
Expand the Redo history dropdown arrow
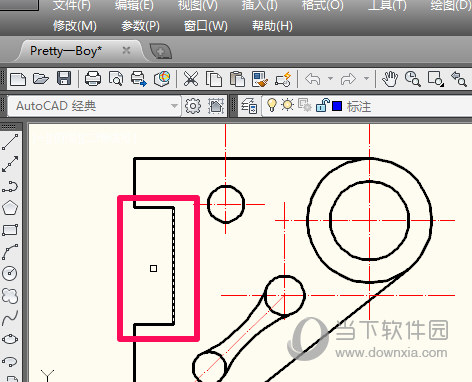(366, 79)
